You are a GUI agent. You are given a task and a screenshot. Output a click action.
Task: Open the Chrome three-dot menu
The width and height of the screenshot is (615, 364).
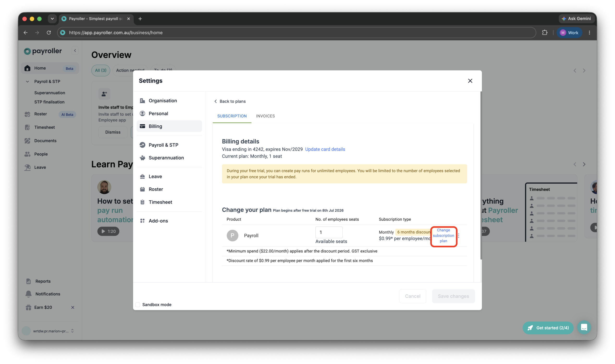click(x=589, y=33)
